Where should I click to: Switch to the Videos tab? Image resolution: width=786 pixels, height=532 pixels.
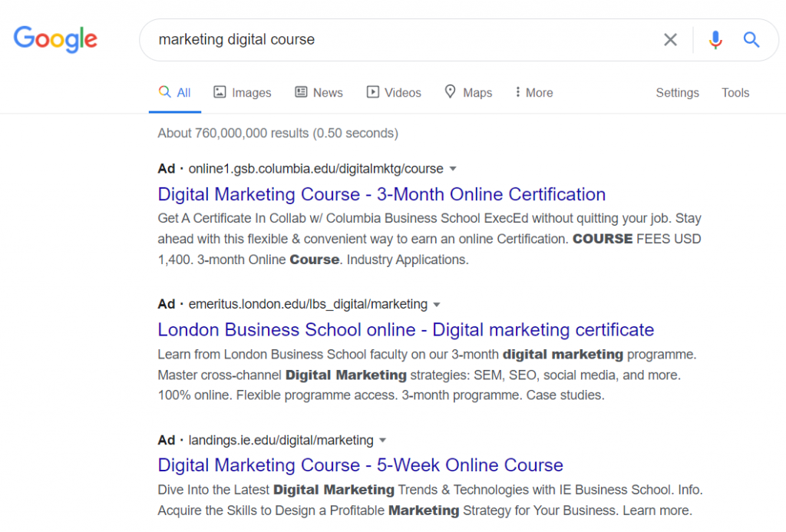394,93
